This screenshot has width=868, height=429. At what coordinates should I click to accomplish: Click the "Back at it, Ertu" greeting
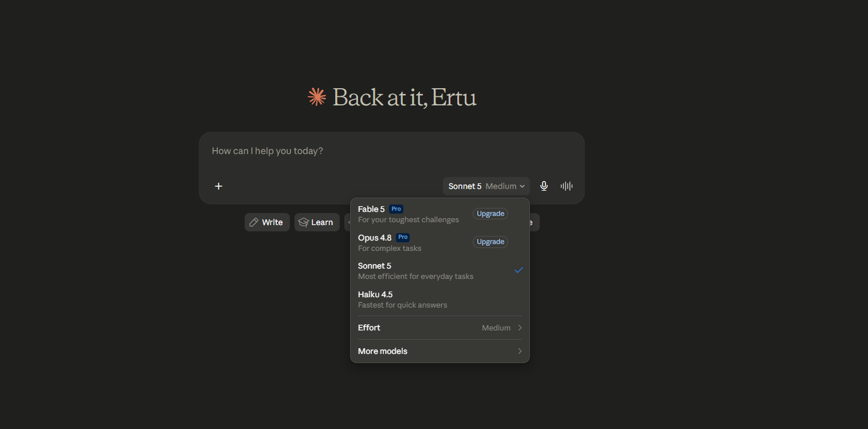[x=404, y=97]
